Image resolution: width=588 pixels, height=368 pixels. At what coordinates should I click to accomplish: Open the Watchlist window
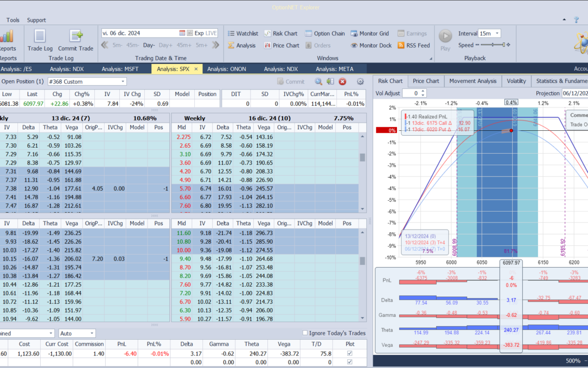point(243,33)
